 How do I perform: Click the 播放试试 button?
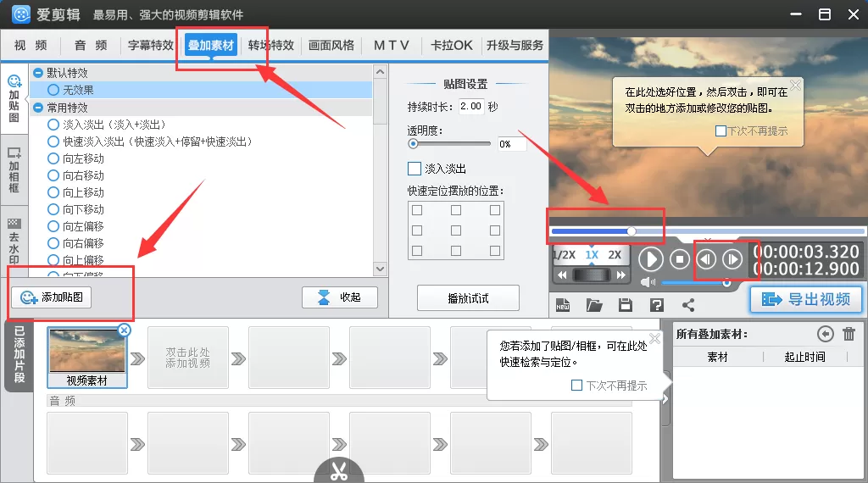[x=468, y=299]
